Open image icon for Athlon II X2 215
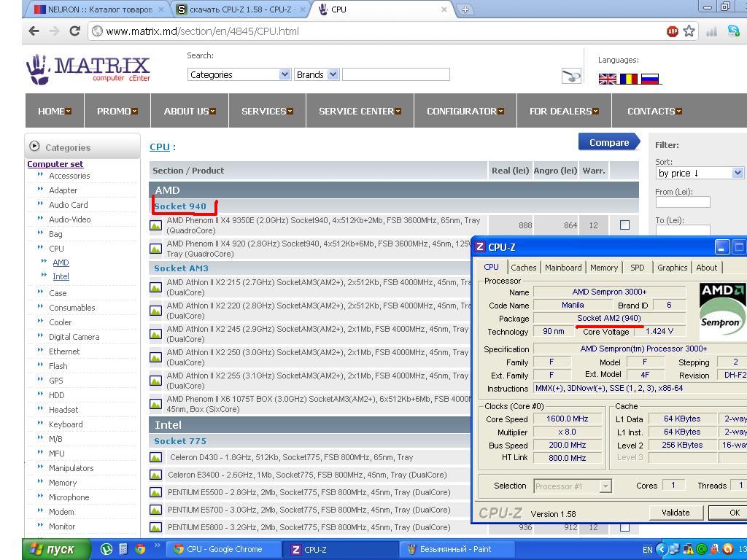The width and height of the screenshot is (747, 560). click(156, 287)
